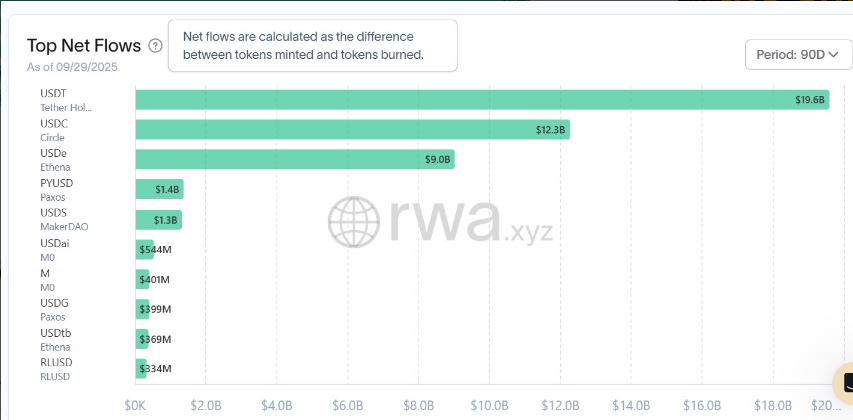Select the USDS $1.3B bar
This screenshot has width=853, height=420.
click(158, 220)
